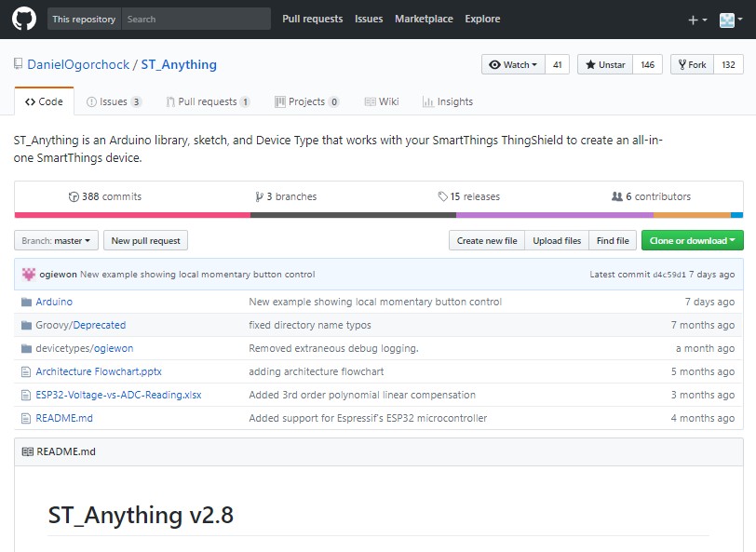756x552 pixels.
Task: Click the Groovy/Deprecated folder icon
Action: [x=26, y=326]
